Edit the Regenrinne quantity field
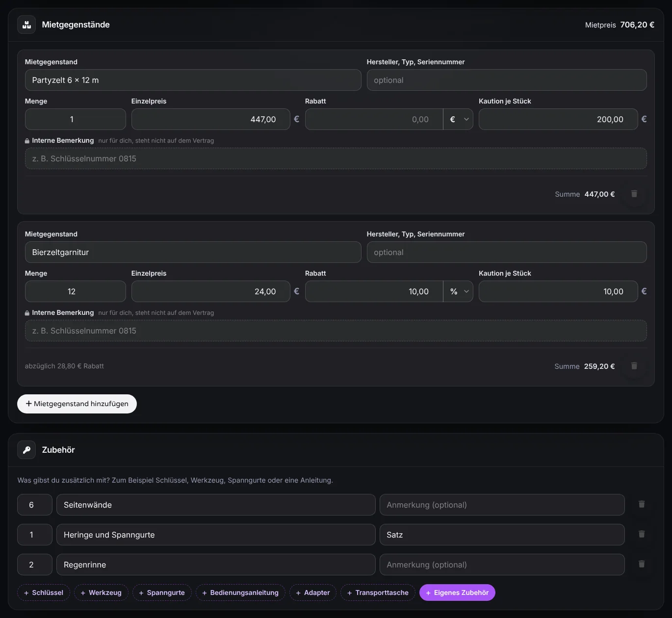Screen dimensions: 672x618 coord(35,565)
